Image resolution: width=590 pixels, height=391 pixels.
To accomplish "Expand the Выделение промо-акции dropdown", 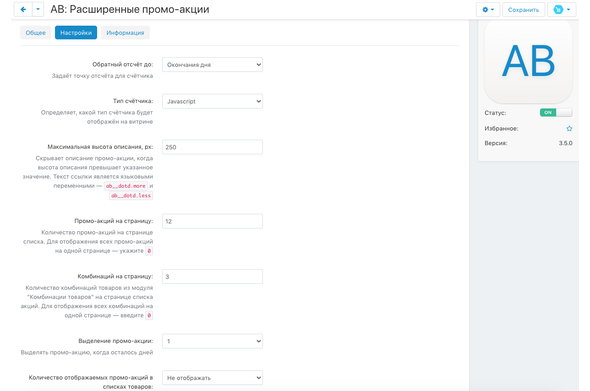I will pos(212,341).
